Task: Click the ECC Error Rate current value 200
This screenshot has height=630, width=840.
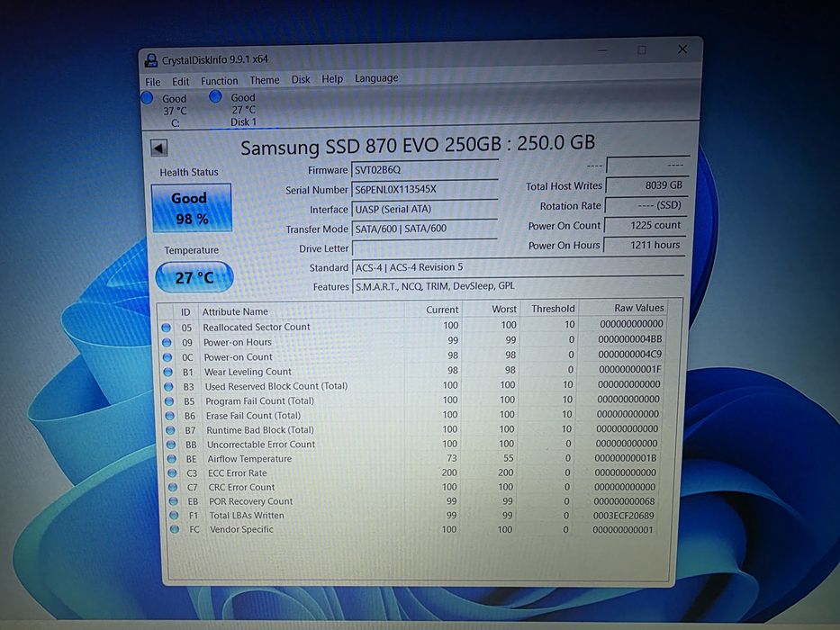Action: coord(449,472)
